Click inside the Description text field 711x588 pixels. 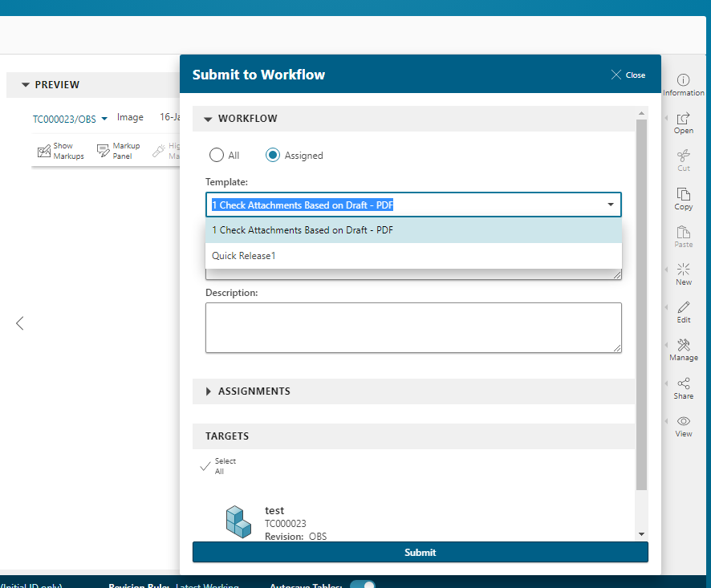(413, 327)
